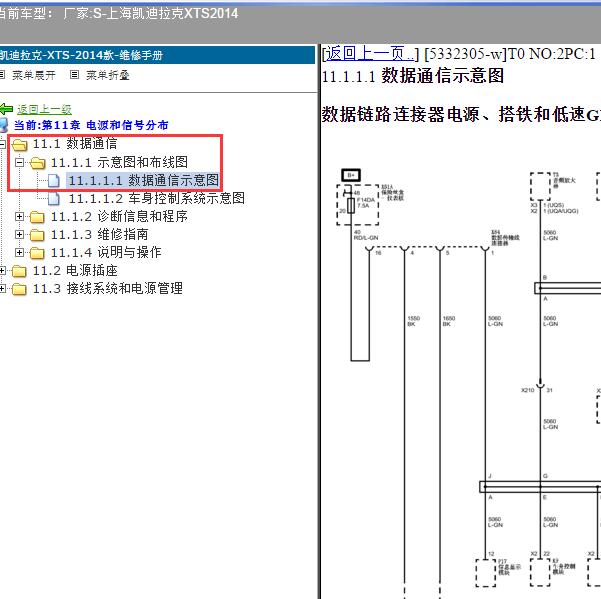Collapse the 11.1 数据通信 node
This screenshot has height=599, width=601.
(2, 144)
